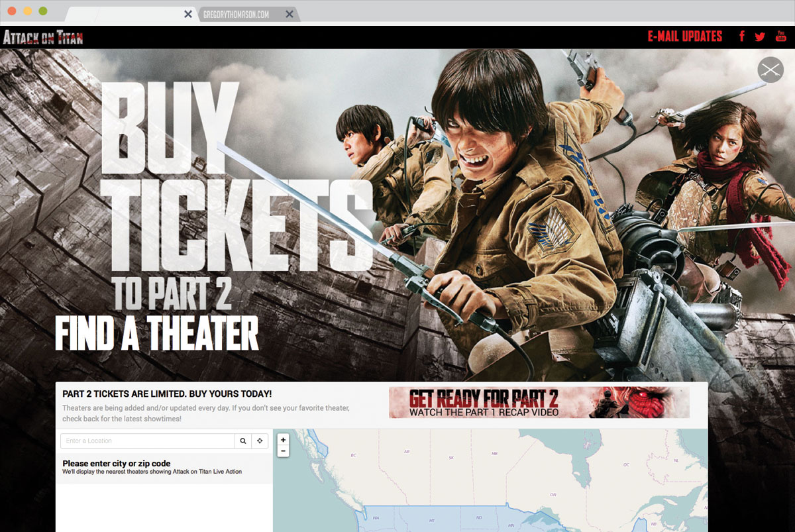Screen dimensions: 795x532
Task: Use the locate-me crosshair button
Action: pyautogui.click(x=260, y=441)
